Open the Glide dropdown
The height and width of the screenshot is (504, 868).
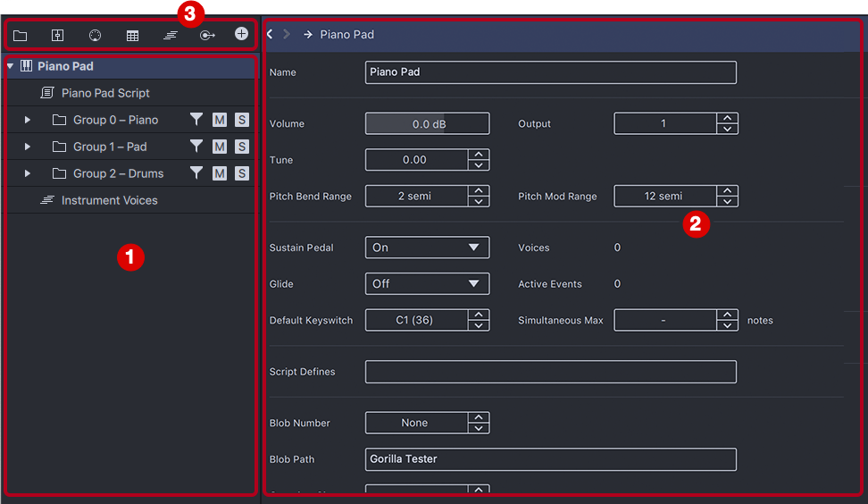click(428, 283)
